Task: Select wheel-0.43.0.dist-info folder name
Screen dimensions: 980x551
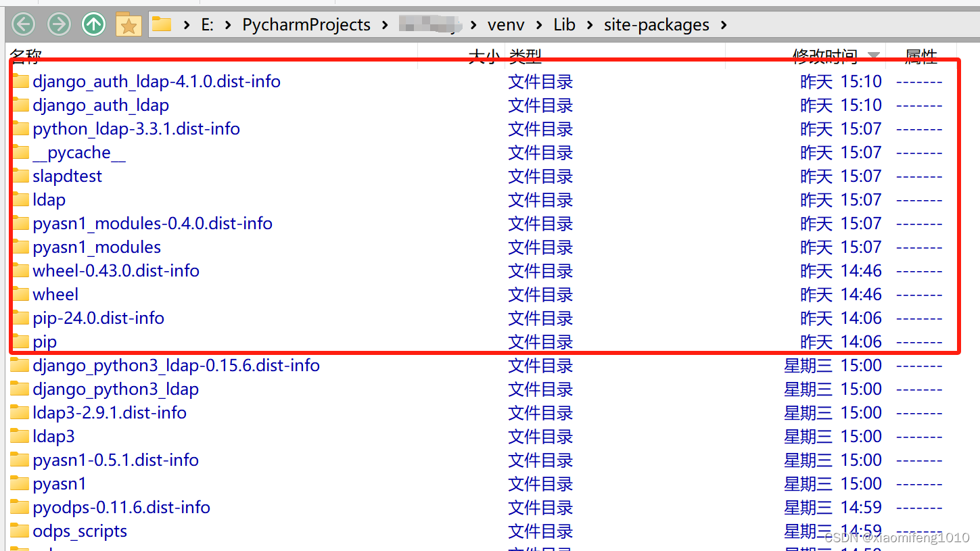Action: click(x=116, y=271)
